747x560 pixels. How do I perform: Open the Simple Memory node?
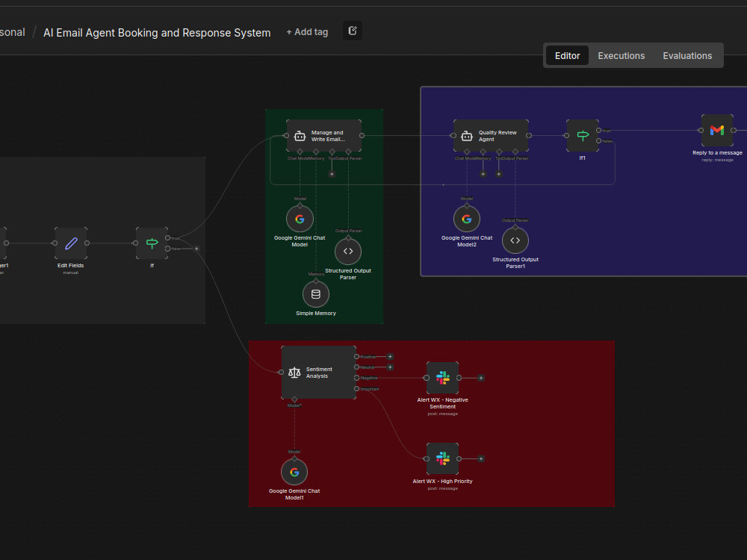(x=316, y=294)
